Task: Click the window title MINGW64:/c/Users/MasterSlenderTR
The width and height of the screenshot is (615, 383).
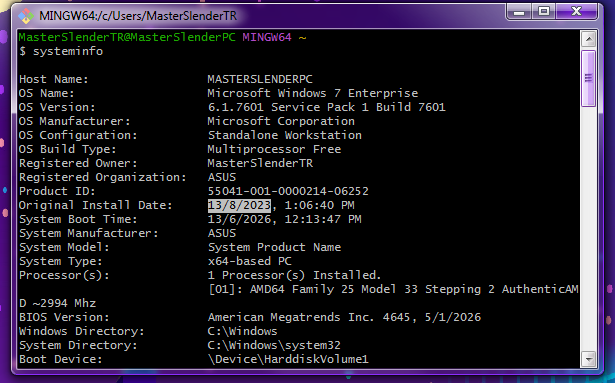Action: (x=138, y=16)
